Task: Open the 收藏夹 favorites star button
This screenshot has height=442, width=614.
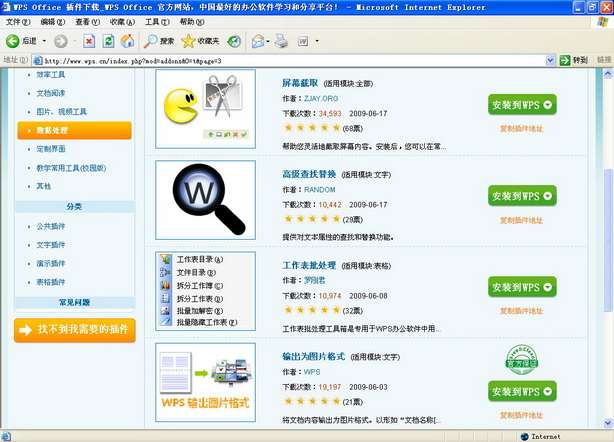Action: click(x=200, y=41)
